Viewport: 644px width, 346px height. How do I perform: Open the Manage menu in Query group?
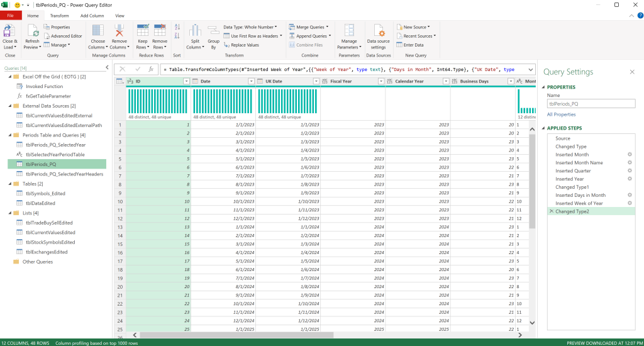pos(57,45)
